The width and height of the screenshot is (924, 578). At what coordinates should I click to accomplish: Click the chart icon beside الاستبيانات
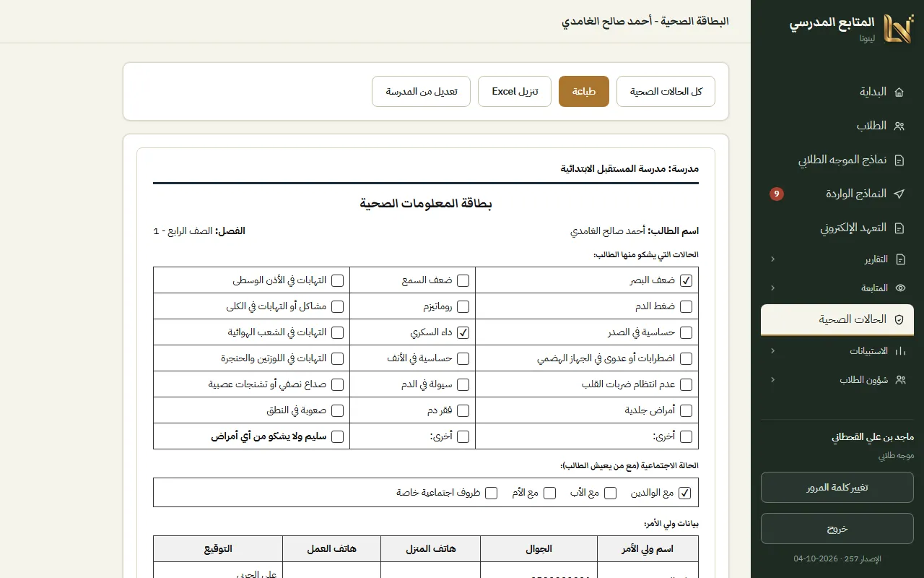click(x=900, y=351)
